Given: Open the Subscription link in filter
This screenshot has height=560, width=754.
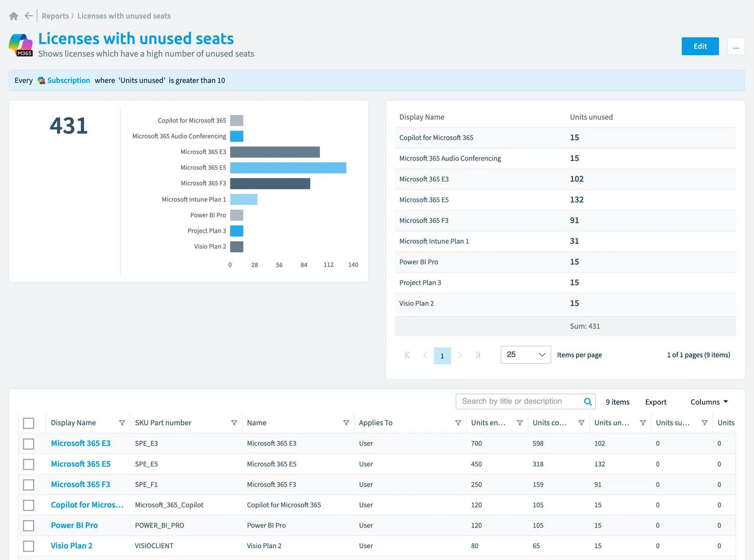Looking at the screenshot, I should coord(69,81).
